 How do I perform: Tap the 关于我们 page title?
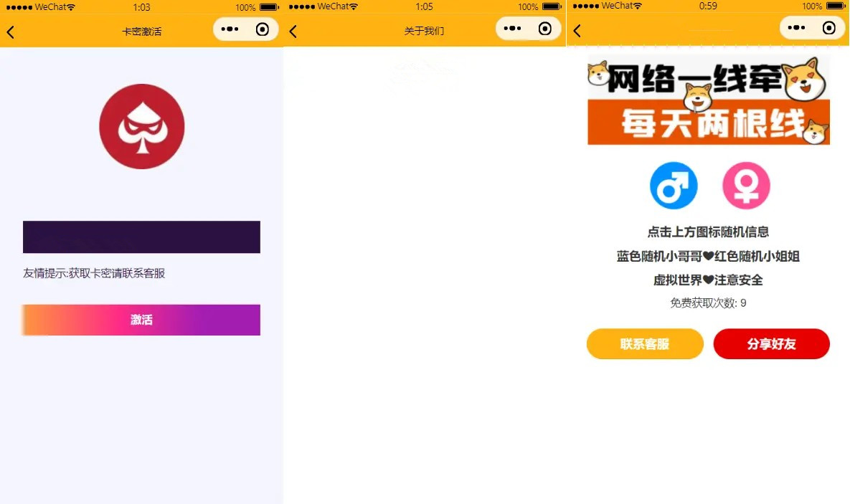click(425, 31)
